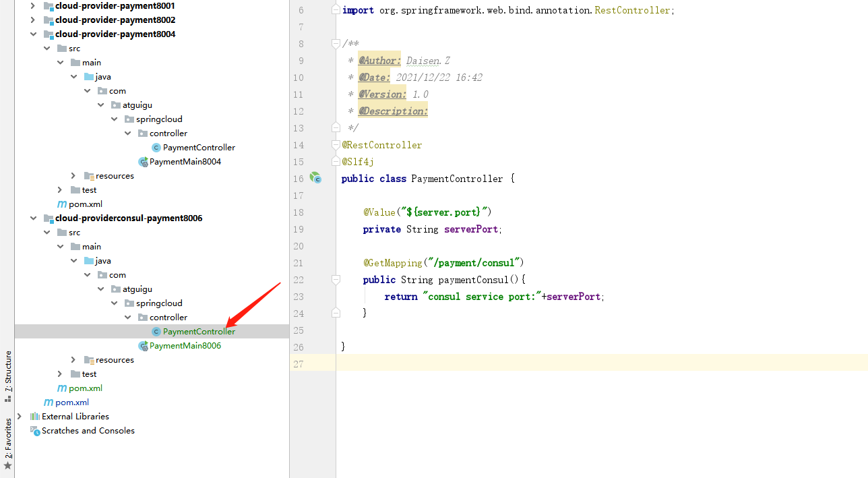
Task: Expand the resources folder under payment8006
Action: point(73,360)
